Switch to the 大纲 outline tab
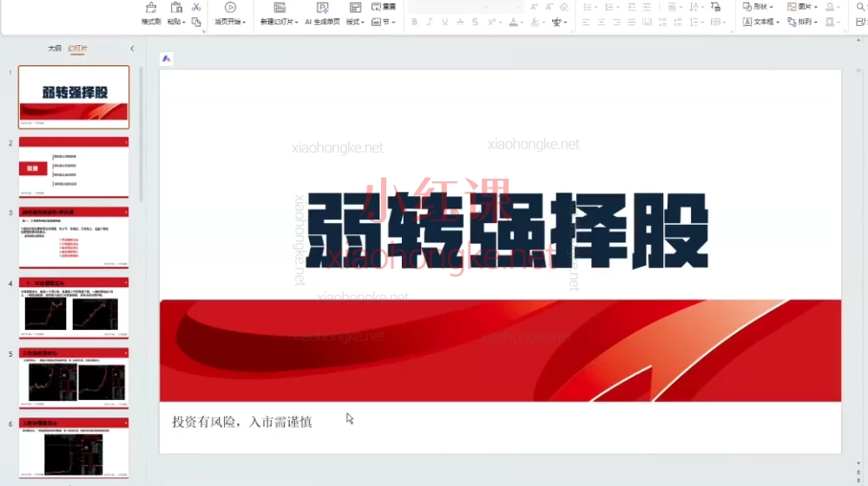868x486 pixels. [54, 49]
